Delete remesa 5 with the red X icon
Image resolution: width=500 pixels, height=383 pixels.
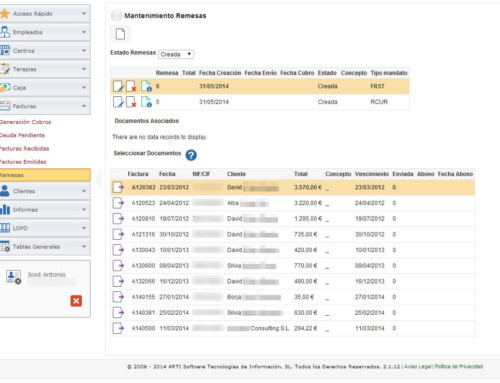point(131,102)
